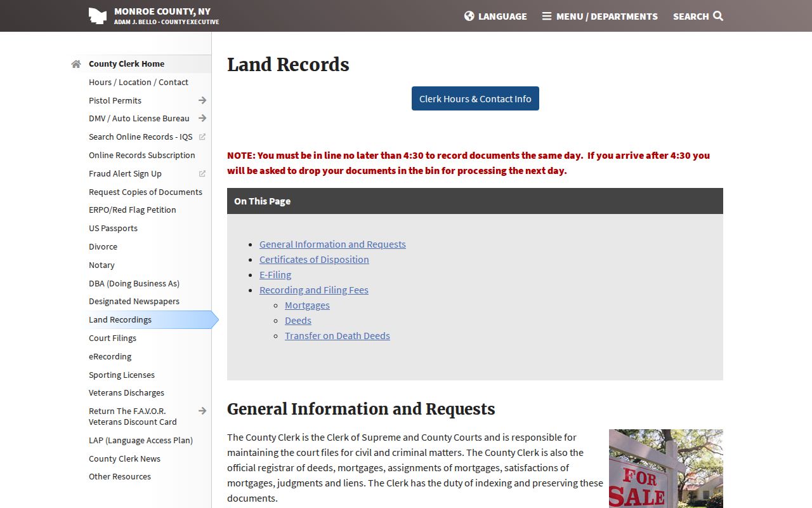Follow the Certificates of Disposition link
This screenshot has width=812, height=508.
coord(314,259)
